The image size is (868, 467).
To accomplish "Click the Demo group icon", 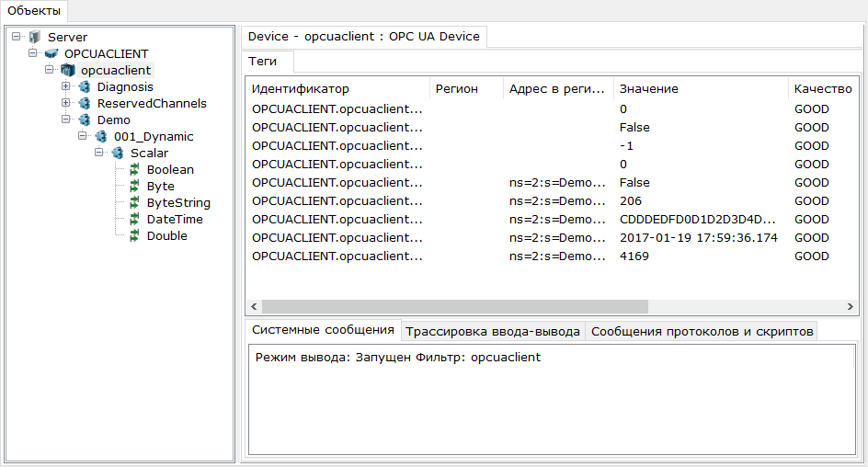I will (x=85, y=120).
